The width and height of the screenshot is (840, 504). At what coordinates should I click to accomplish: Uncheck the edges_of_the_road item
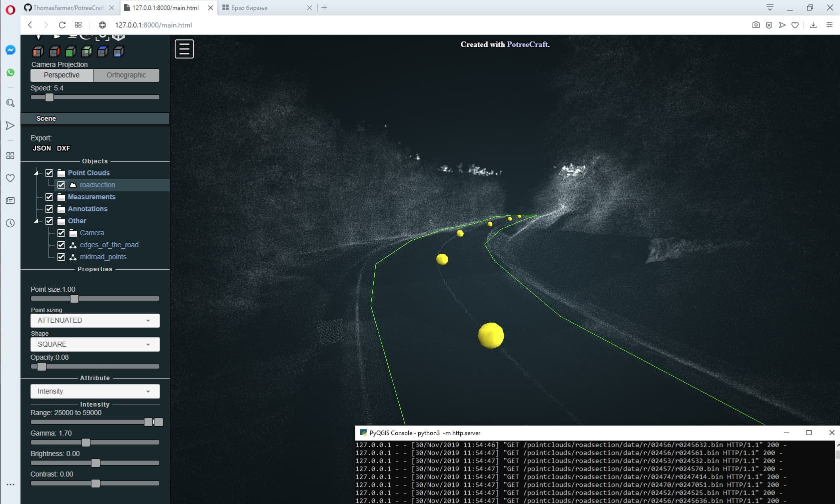61,245
